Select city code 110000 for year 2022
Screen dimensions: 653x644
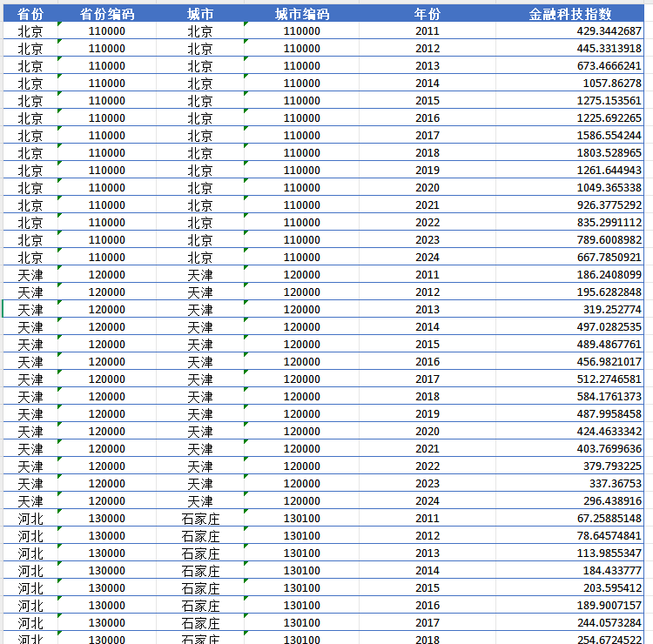[x=302, y=222]
